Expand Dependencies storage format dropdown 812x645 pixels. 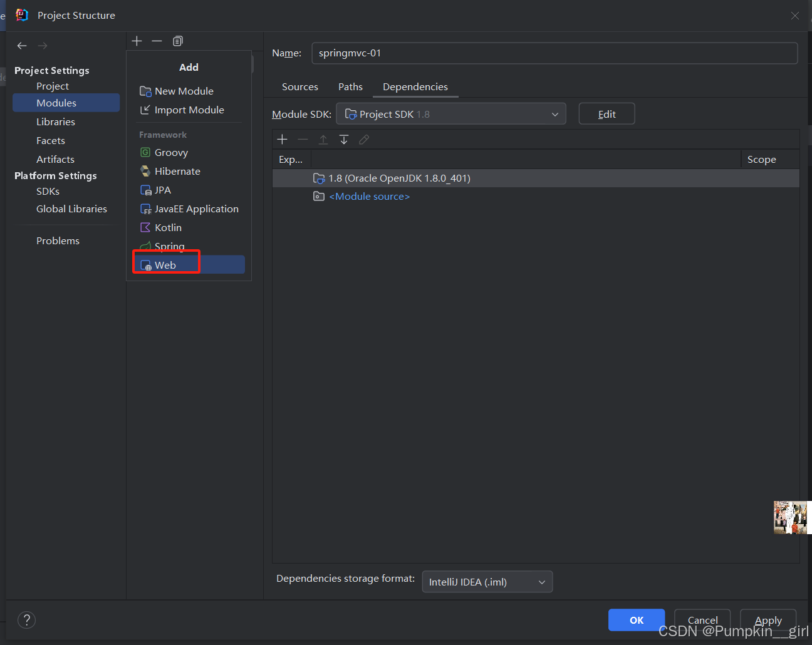click(x=487, y=582)
